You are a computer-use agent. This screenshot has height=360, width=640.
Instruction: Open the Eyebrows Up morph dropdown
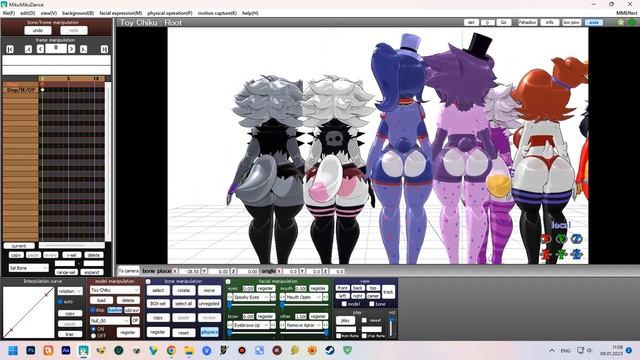pos(251,325)
